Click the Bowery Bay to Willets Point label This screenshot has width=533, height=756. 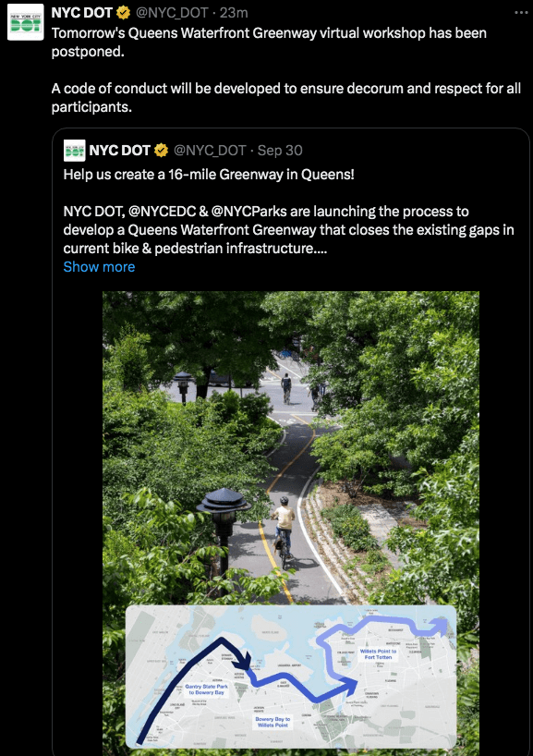[x=273, y=722]
